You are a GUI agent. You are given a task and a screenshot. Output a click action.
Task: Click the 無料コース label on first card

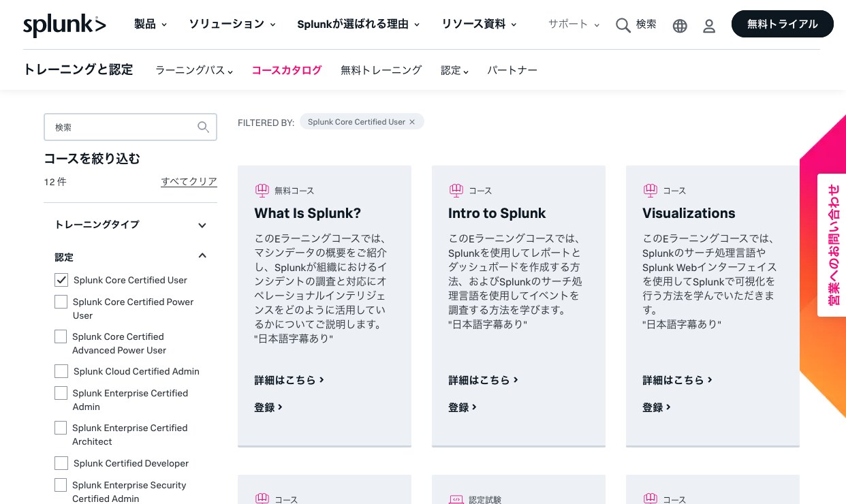point(294,191)
